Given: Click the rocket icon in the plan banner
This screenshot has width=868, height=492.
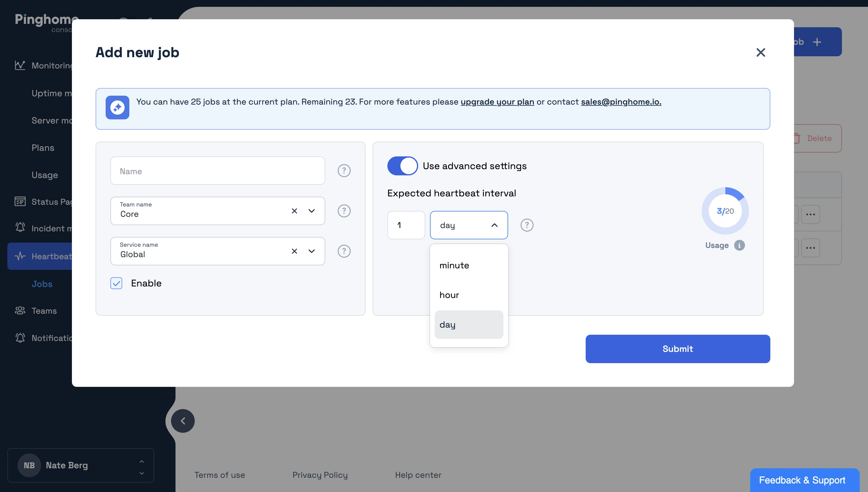Looking at the screenshot, I should [x=117, y=108].
